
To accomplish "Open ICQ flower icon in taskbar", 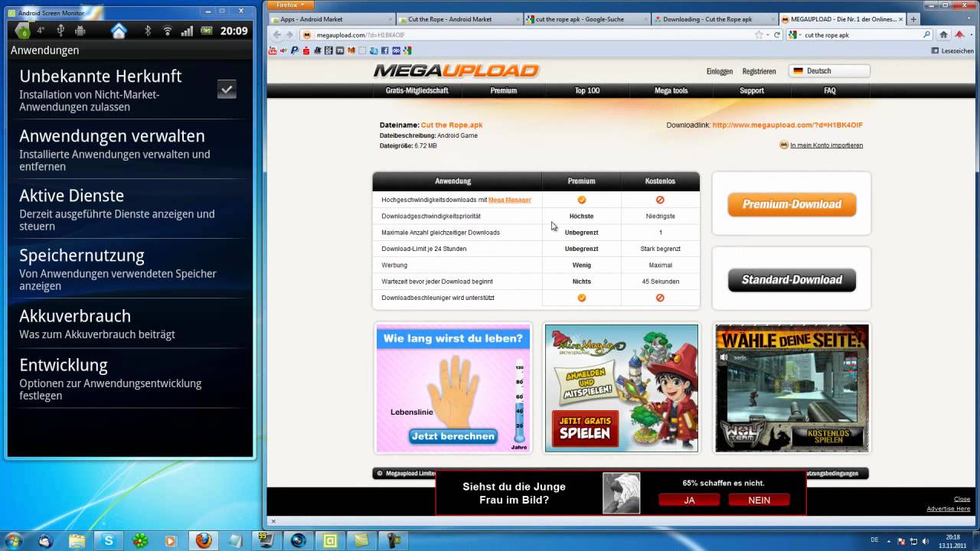I will (x=140, y=540).
